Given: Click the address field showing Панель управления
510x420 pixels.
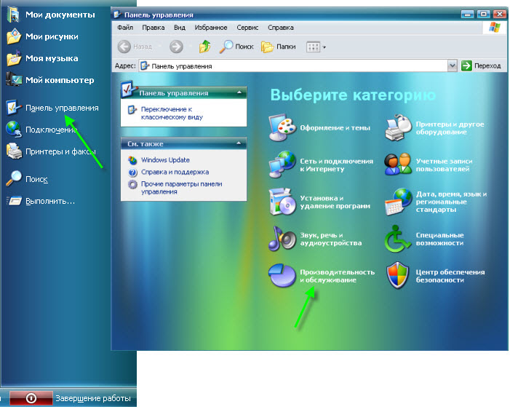Looking at the screenshot, I should point(292,66).
